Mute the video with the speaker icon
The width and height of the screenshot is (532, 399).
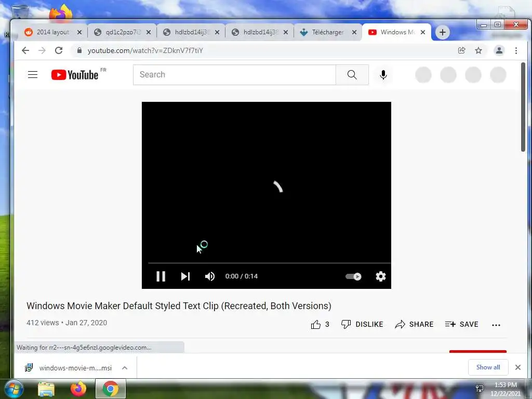point(210,276)
